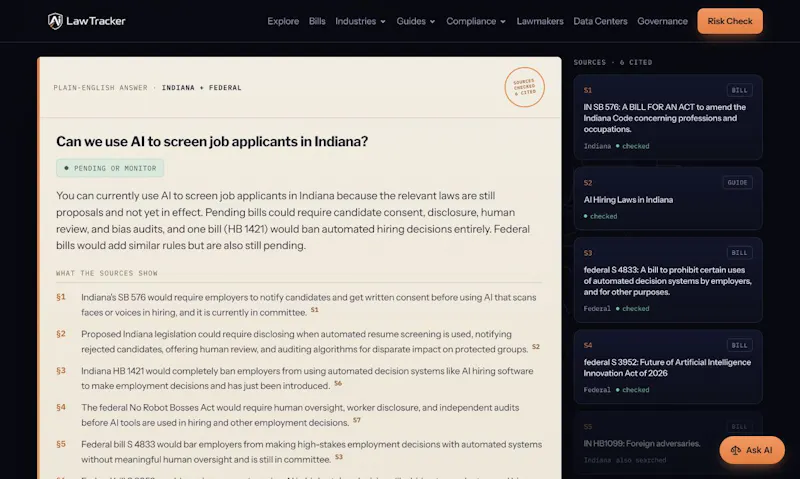Click the Sources Checked stamp badge
The height and width of the screenshot is (479, 800).
[524, 87]
